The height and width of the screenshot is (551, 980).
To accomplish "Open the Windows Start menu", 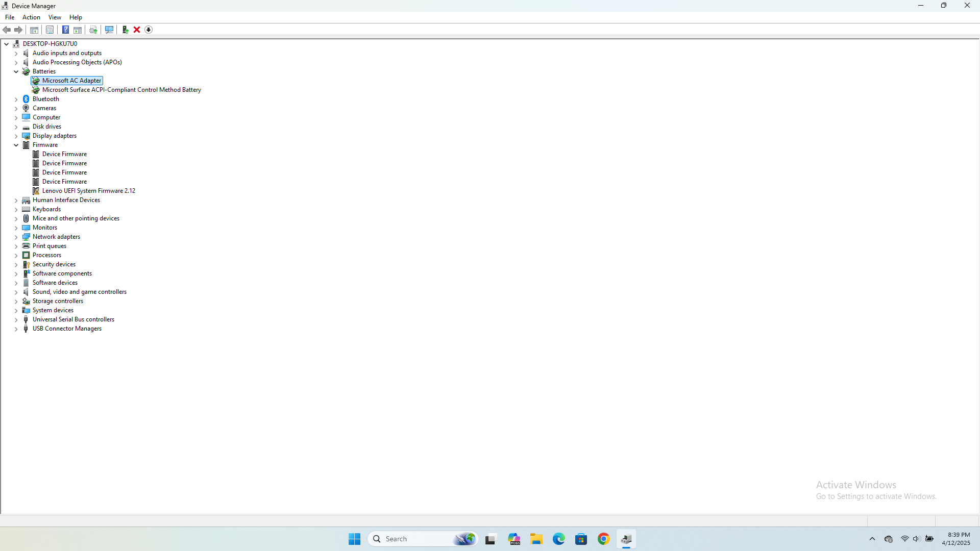I will tap(355, 539).
